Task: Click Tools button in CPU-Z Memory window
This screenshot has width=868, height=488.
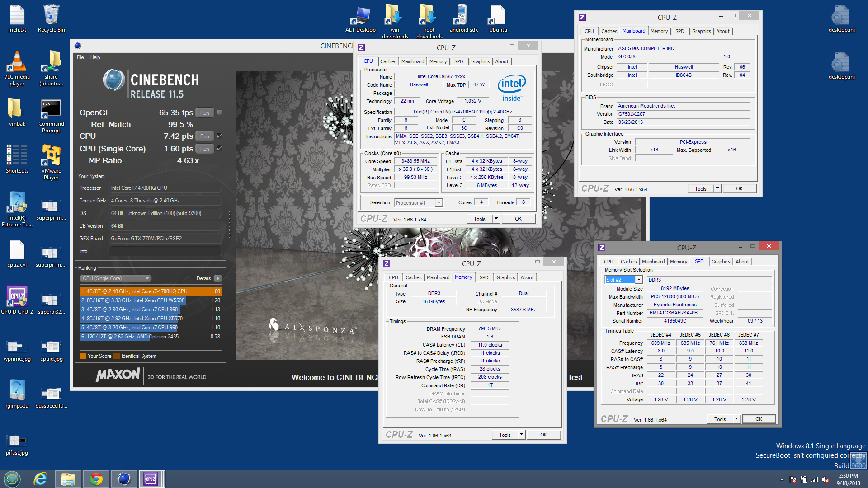Action: pos(505,435)
